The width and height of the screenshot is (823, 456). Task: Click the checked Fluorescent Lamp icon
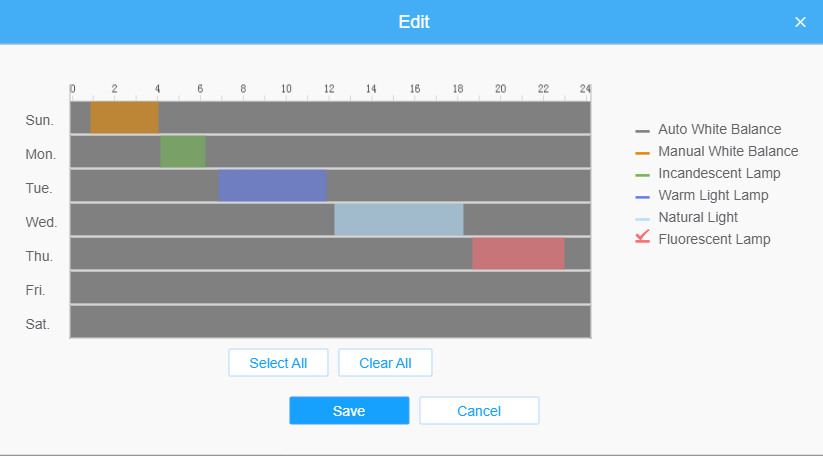tap(642, 238)
